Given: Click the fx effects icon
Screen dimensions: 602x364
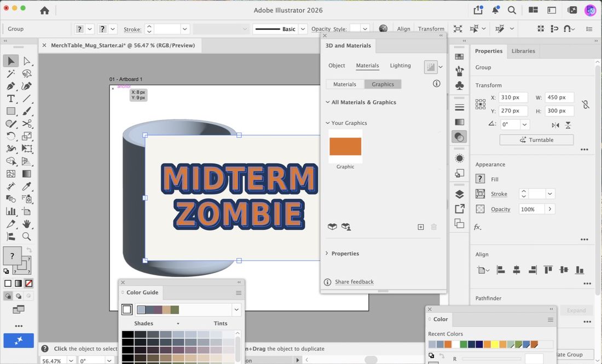Looking at the screenshot, I should coord(477,227).
